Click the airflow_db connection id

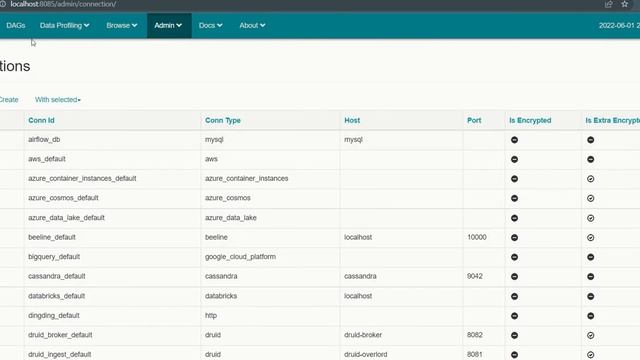tap(44, 140)
